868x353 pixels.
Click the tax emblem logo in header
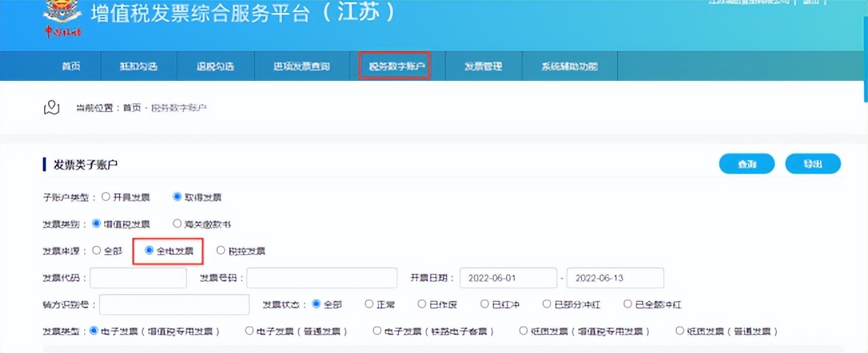pyautogui.click(x=62, y=19)
